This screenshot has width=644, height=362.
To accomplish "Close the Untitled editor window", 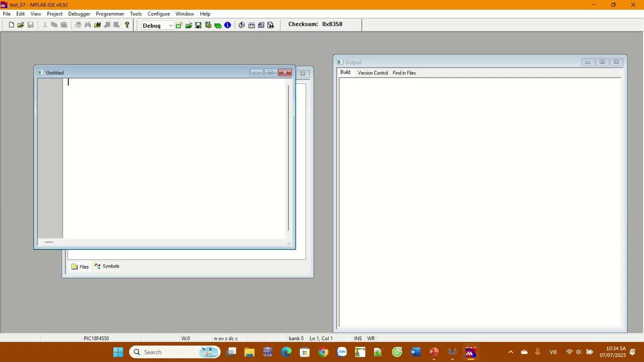I will [285, 72].
